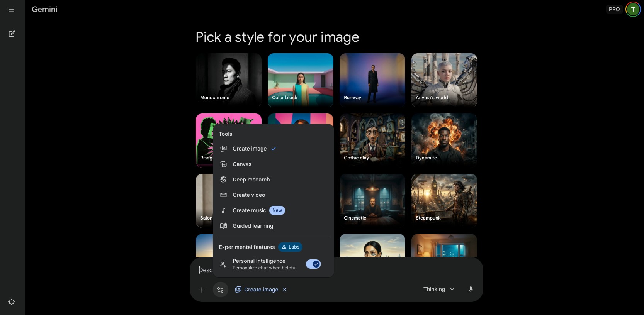This screenshot has height=315, width=644.
Task: Click the Pick a style heading
Action: pyautogui.click(x=277, y=37)
